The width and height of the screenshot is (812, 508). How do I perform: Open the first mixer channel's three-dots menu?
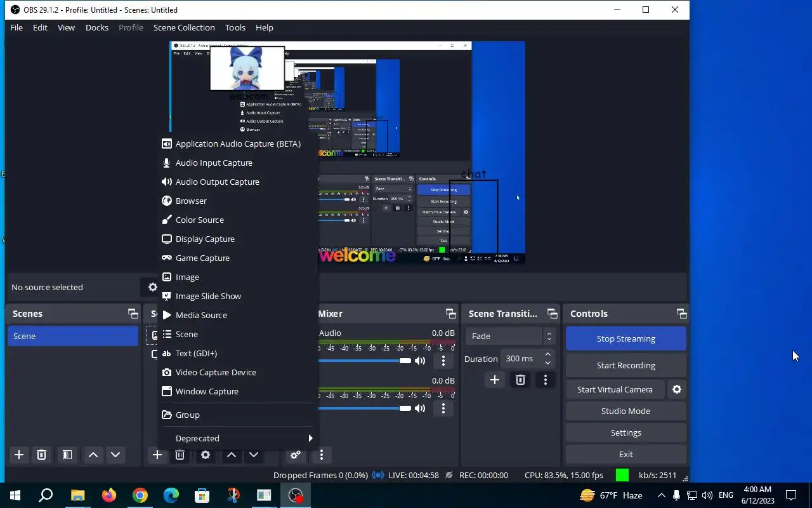[x=443, y=361]
